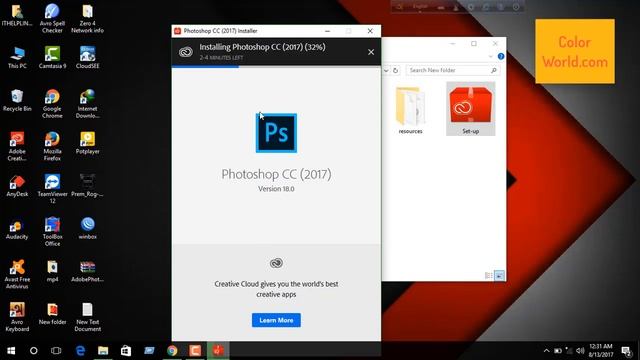
Task: Launch Microsoft Edge from taskbar
Action: pyautogui.click(x=80, y=351)
